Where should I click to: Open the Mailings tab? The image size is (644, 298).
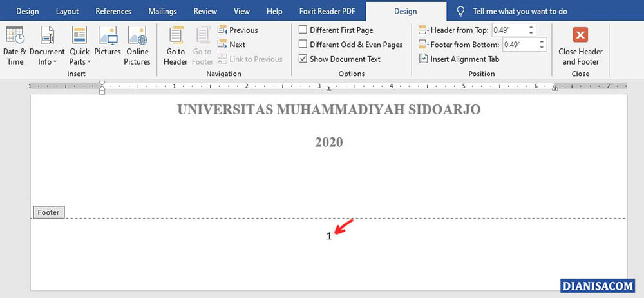pyautogui.click(x=162, y=11)
